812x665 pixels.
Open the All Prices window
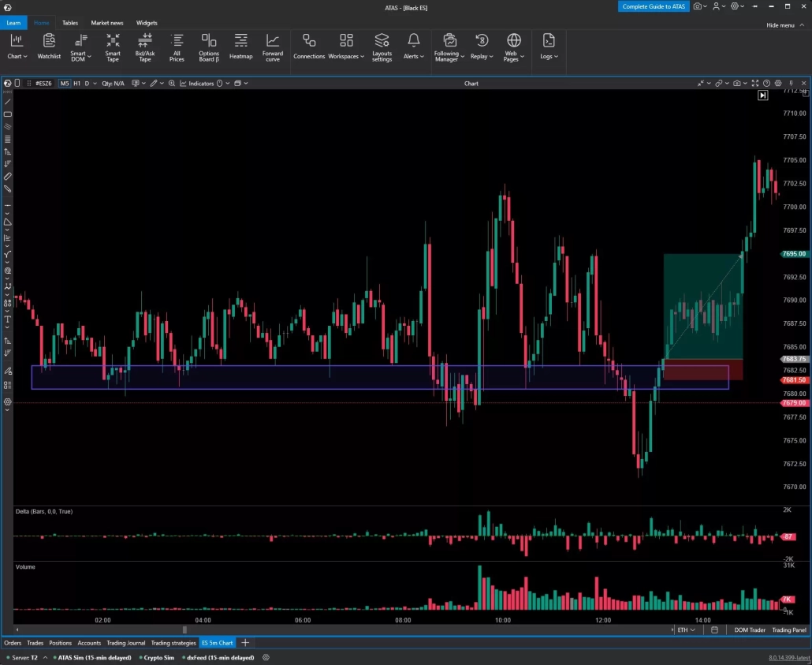(177, 47)
